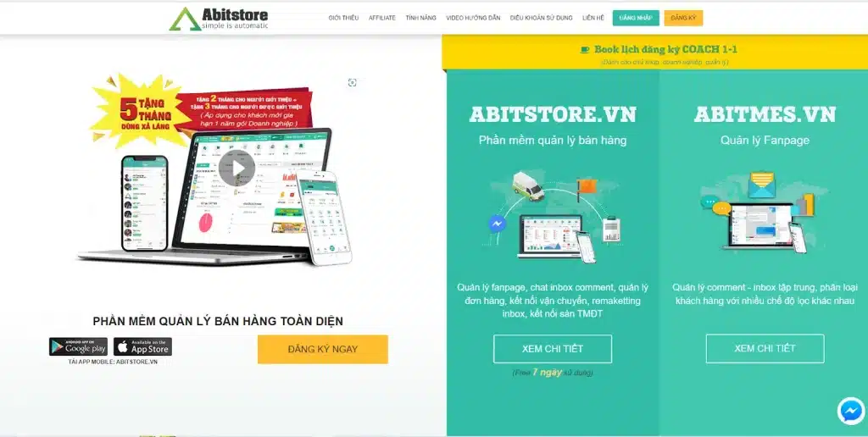Click XEM CHI TIẾT under ABITSTORE.VN

click(x=553, y=349)
